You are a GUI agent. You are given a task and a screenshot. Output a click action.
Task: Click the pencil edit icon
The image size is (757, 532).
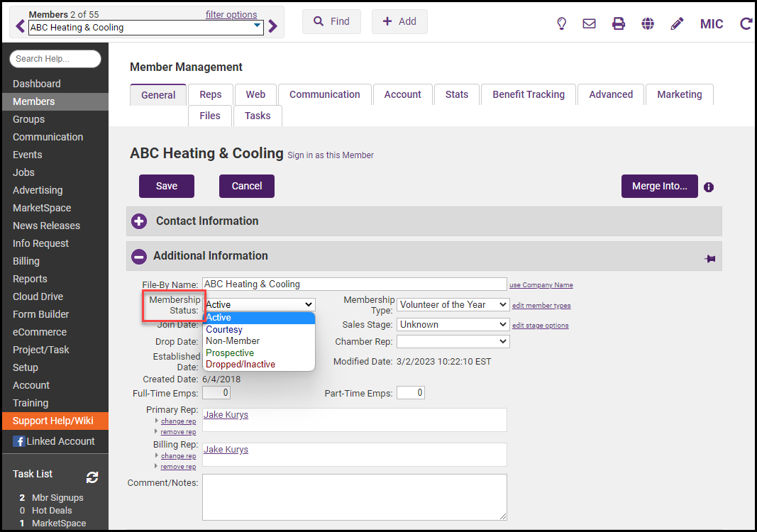[x=677, y=23]
